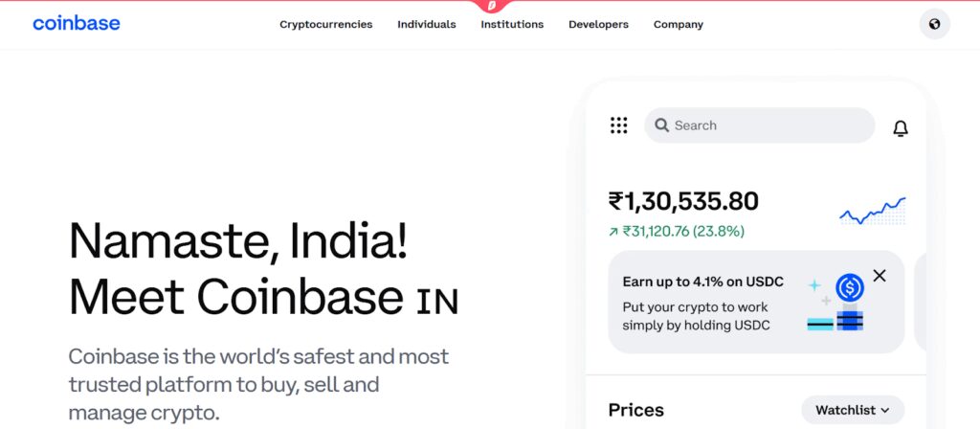The image size is (980, 429).
Task: Open the Company menu
Action: [x=678, y=25]
